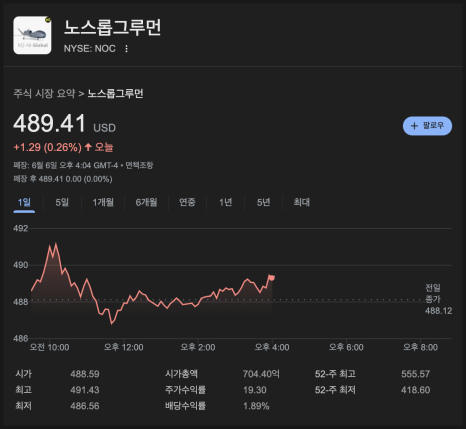Switch to the 6개월 chart tab
The width and height of the screenshot is (466, 429).
(x=146, y=202)
